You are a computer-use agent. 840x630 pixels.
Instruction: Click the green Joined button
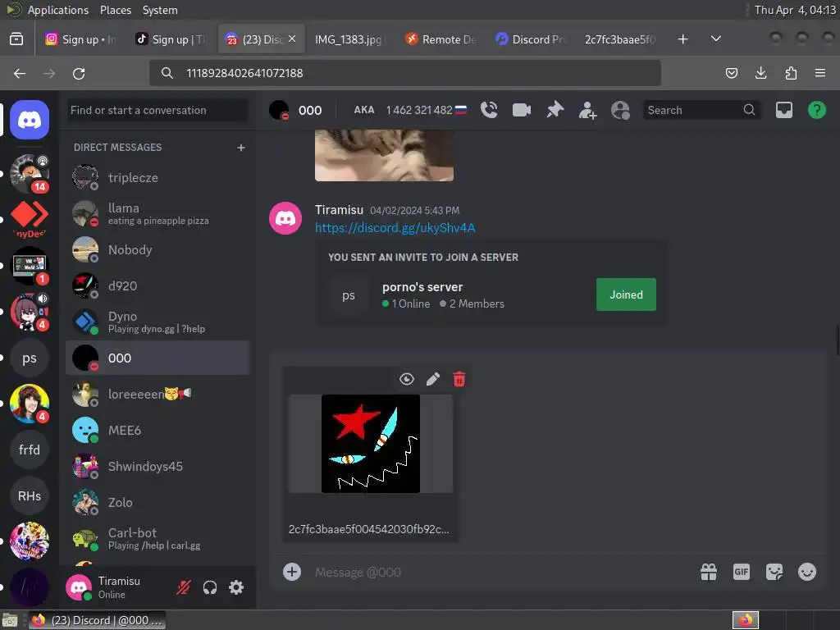click(626, 294)
